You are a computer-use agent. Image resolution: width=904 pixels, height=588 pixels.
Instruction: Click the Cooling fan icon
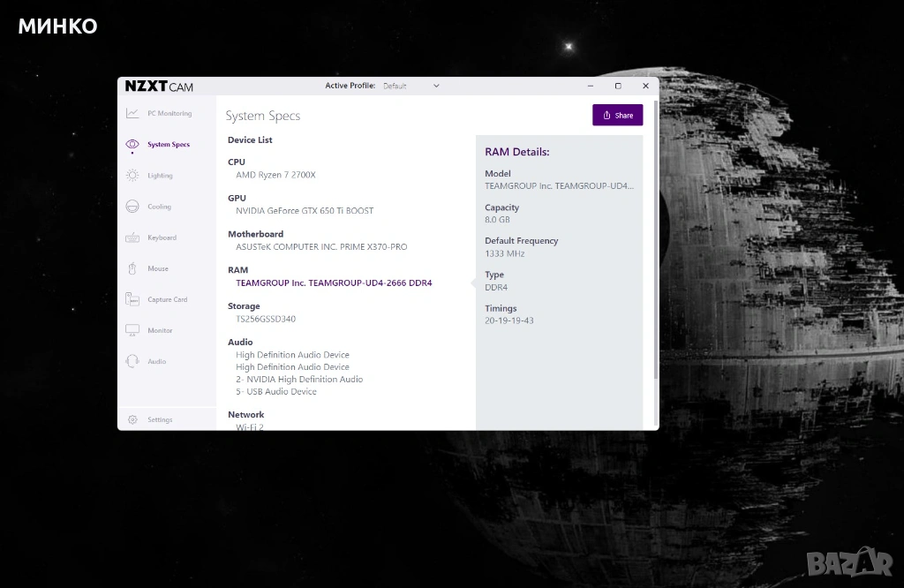pos(132,207)
